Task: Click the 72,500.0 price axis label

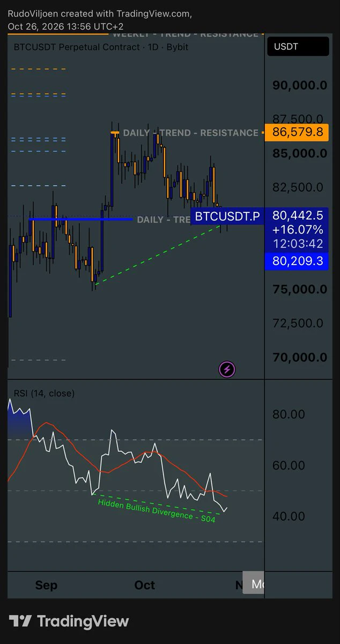Action: [x=298, y=323]
